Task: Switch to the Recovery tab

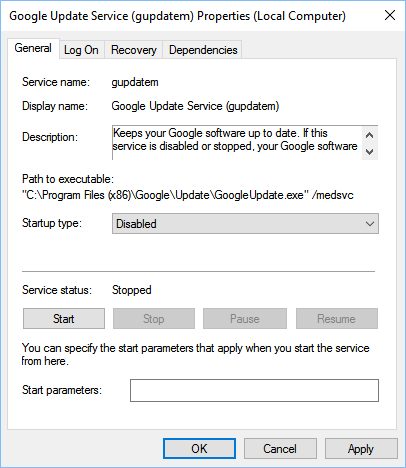Action: coord(134,50)
